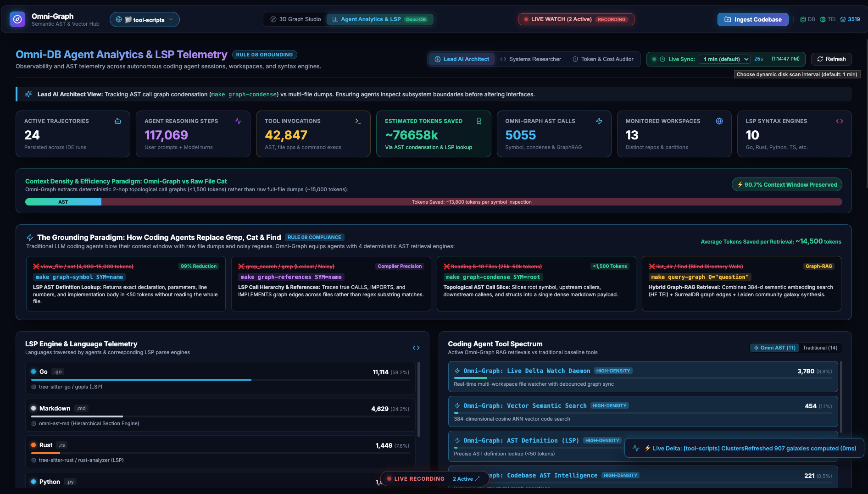Image resolution: width=868 pixels, height=494 pixels.
Task: Click the pulse icon on Agent Reasoning Steps card
Action: click(x=238, y=121)
